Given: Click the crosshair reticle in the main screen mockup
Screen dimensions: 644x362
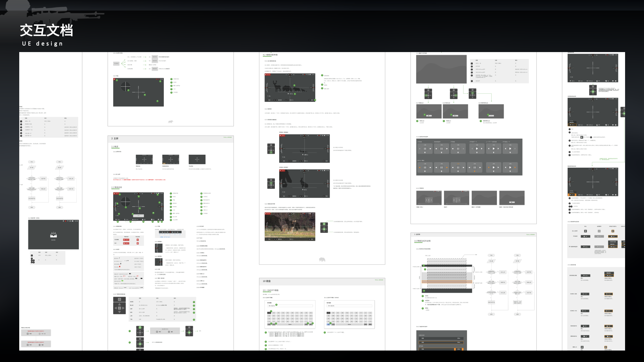Looking at the screenshot, I should pos(138,207).
